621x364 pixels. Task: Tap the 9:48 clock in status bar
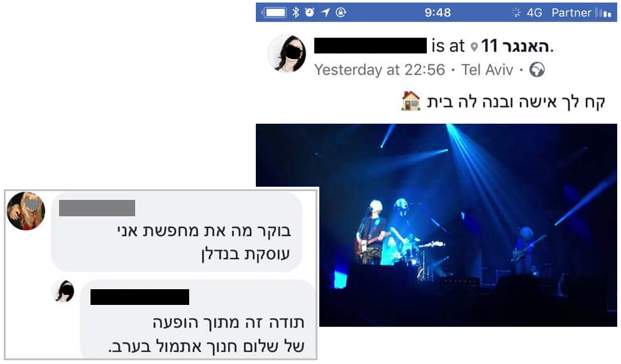[437, 13]
